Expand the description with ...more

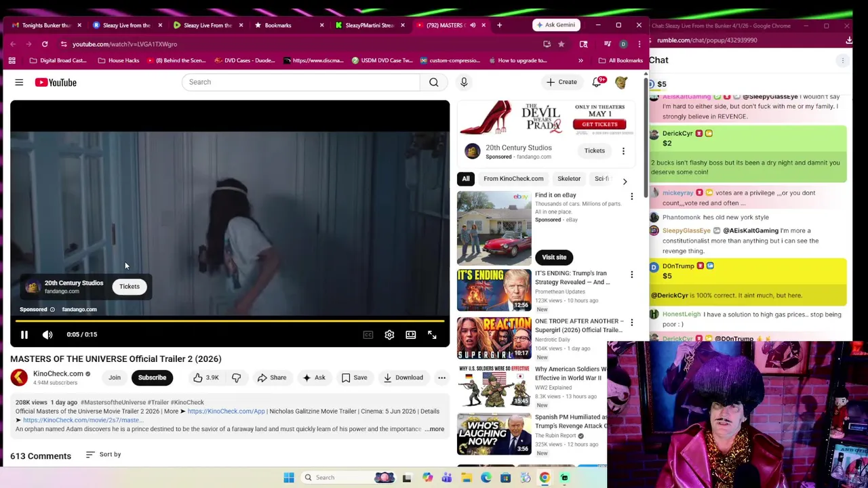(x=435, y=429)
